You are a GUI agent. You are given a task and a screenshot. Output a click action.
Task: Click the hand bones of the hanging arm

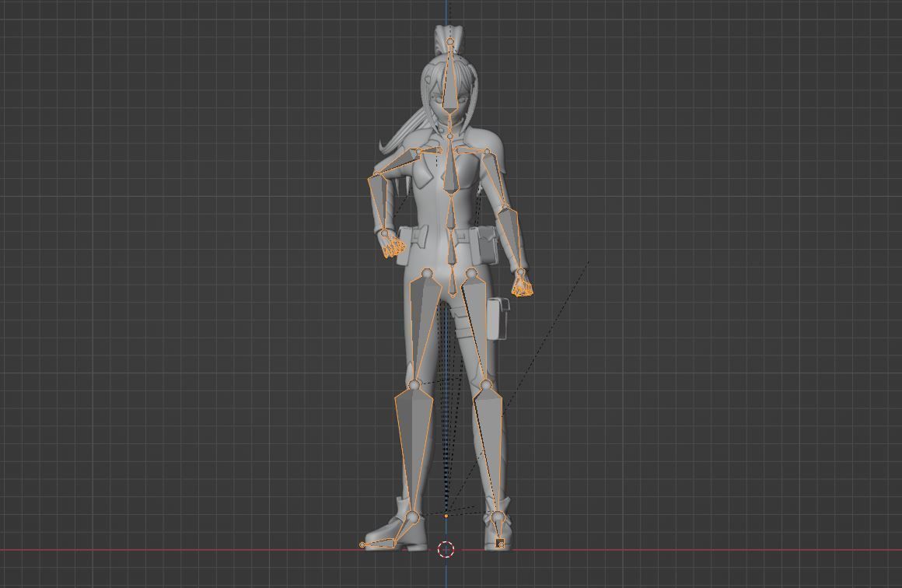[523, 284]
